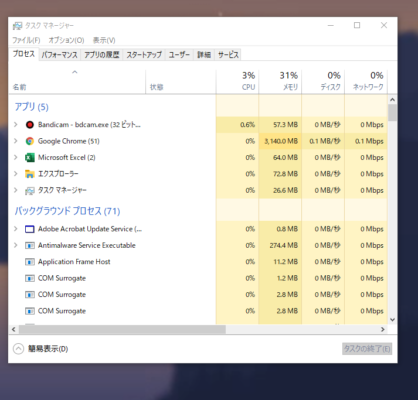This screenshot has height=400, width=418.
Task: Sort by the ディスク column header
Action: tap(323, 82)
